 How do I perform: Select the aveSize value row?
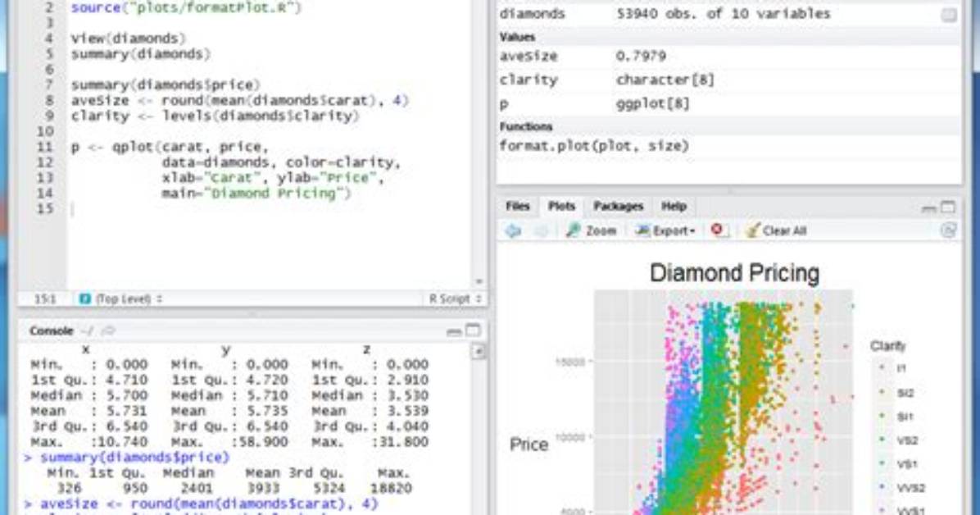coord(728,57)
